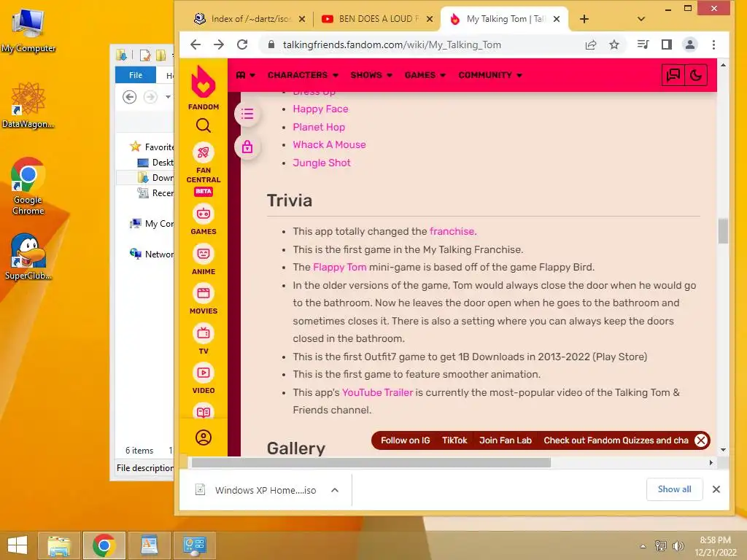Open the TV icon in sidebar
The height and width of the screenshot is (560, 747).
[x=204, y=333]
